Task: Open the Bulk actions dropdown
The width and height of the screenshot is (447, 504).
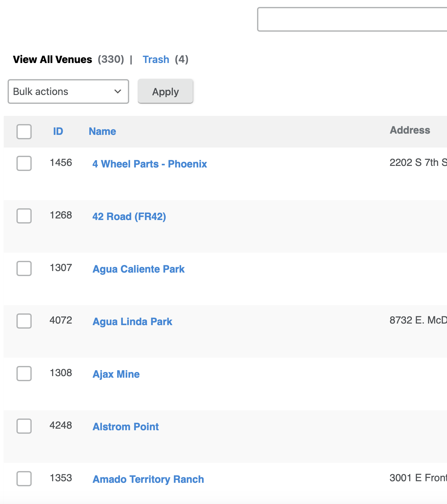Action: pyautogui.click(x=68, y=91)
